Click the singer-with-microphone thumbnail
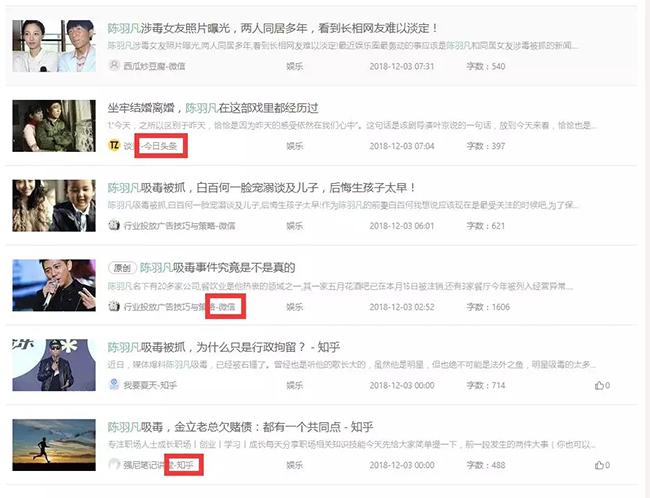This screenshot has width=650, height=498. point(54,285)
